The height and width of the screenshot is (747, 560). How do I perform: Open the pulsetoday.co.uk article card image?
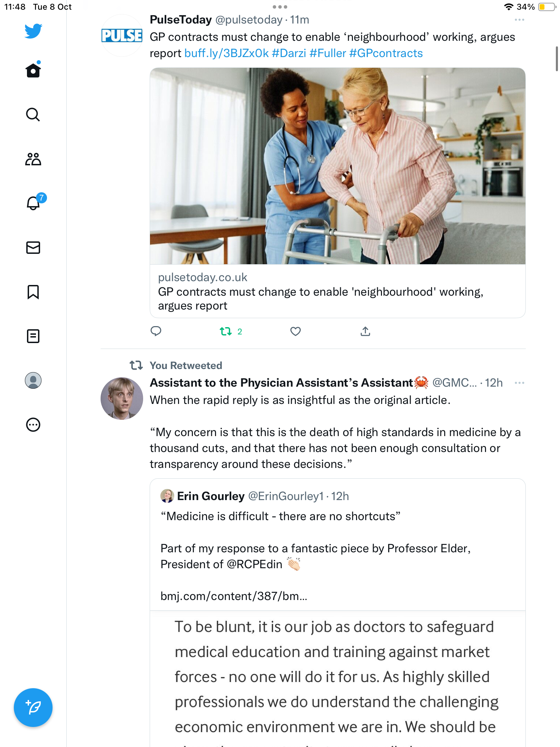click(338, 166)
